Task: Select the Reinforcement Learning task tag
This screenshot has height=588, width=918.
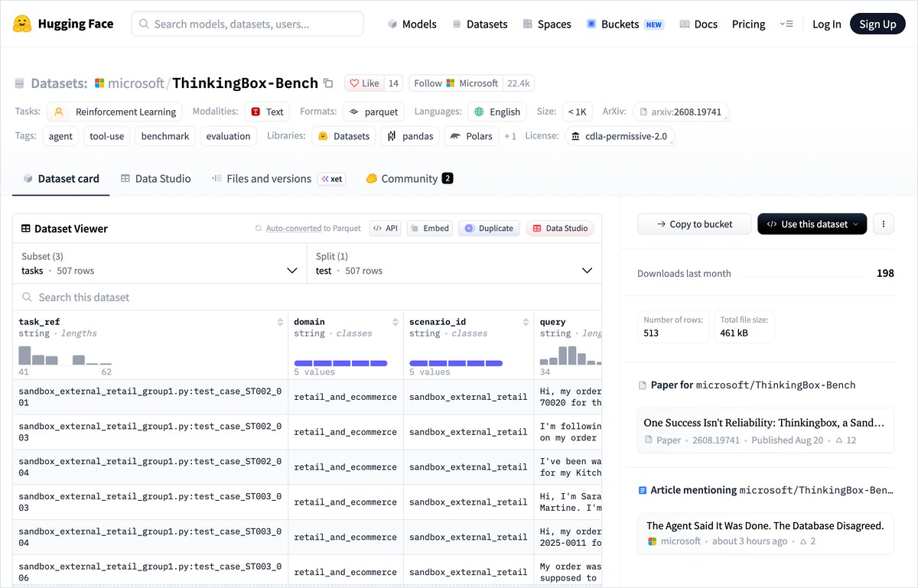Action: pos(115,112)
